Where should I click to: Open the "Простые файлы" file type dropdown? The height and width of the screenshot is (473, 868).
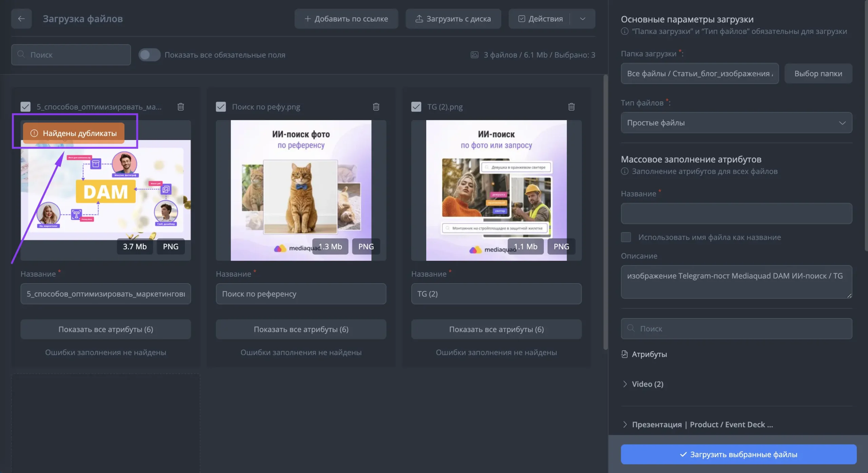pos(736,123)
